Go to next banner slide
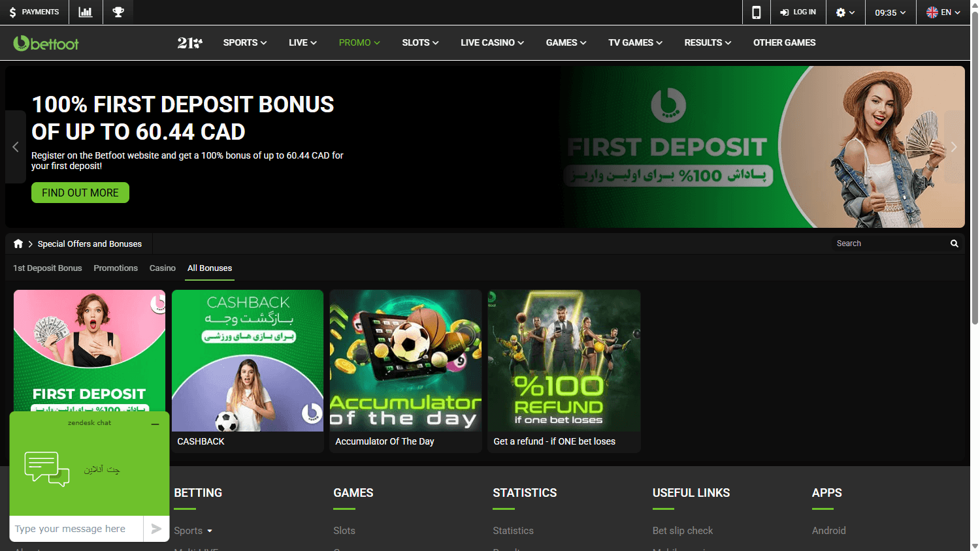Image resolution: width=980 pixels, height=551 pixels. point(954,147)
